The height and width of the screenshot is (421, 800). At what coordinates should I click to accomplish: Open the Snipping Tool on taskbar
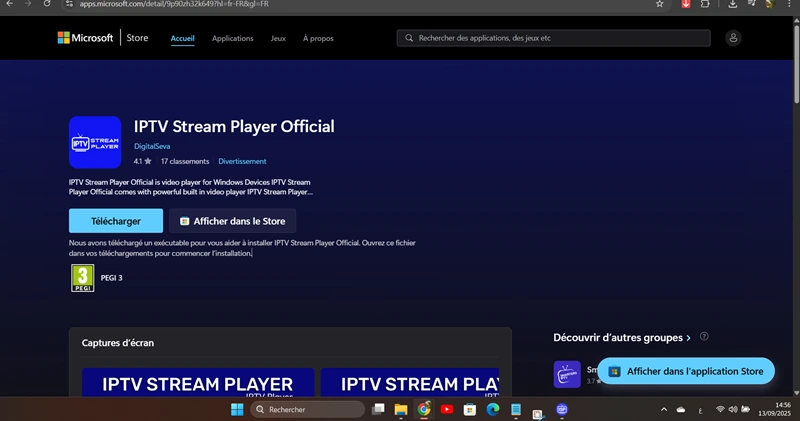click(538, 412)
